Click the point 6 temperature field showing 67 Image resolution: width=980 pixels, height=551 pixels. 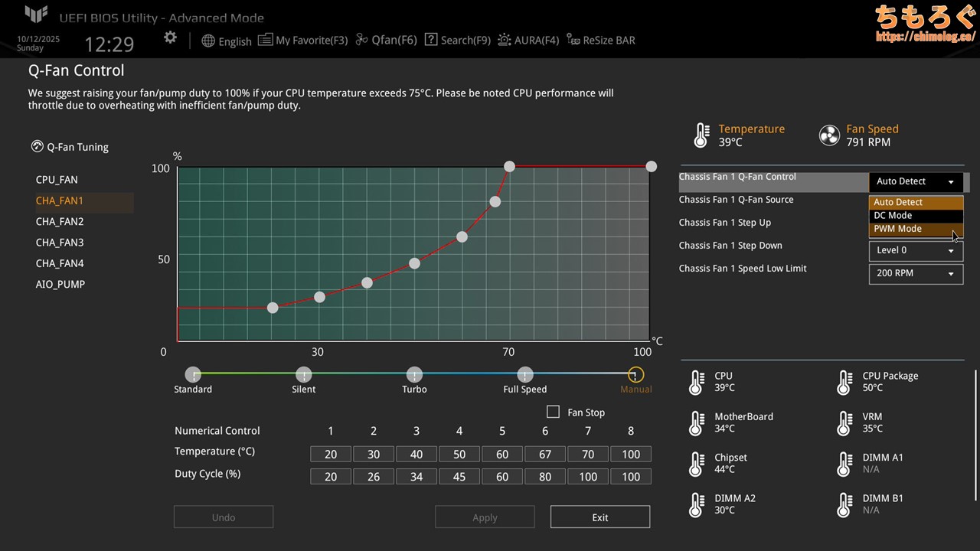click(544, 455)
